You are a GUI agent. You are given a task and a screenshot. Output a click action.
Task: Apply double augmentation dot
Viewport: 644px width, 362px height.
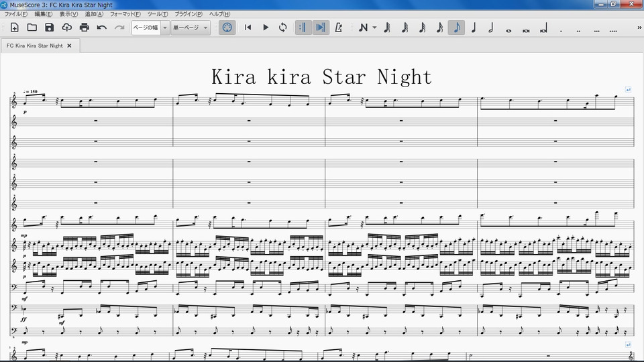coord(578,31)
